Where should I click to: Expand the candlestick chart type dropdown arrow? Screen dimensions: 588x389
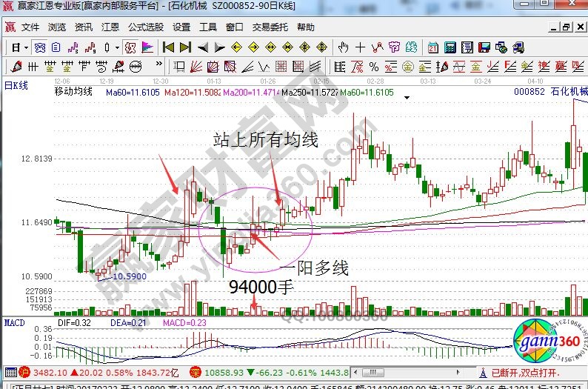117,47
